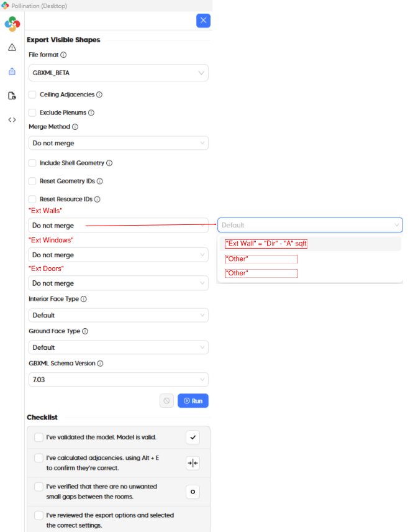Toggle the Exclude Plenums checkbox
Viewport: 408px width, 532px height.
tap(32, 112)
